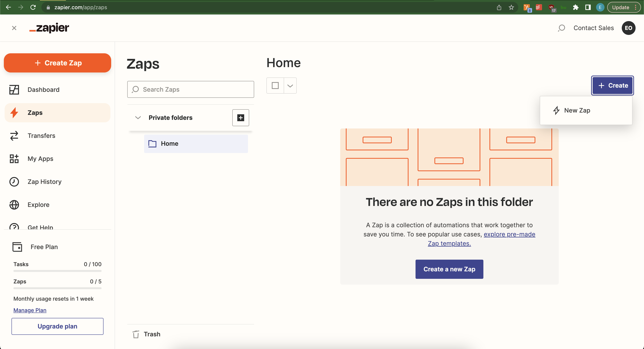Screen dimensions: 644x349
Task: Click the Update button in Chrome
Action: [x=620, y=7]
